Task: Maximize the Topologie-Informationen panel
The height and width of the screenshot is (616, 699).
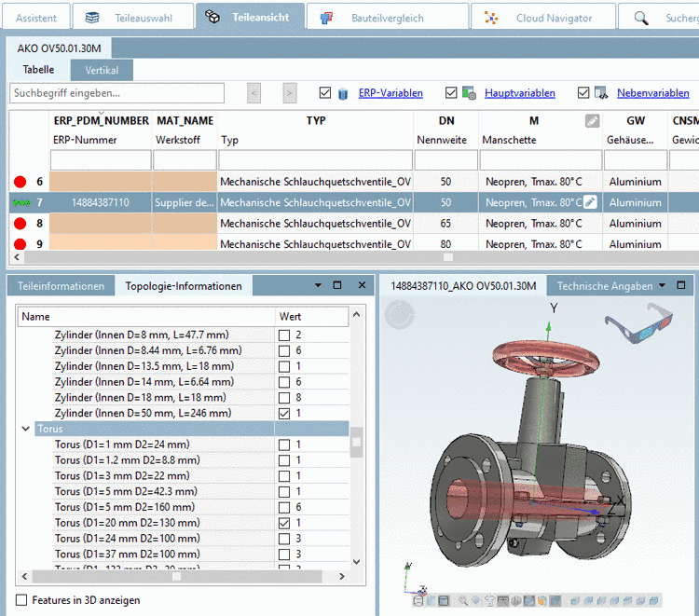Action: (337, 285)
